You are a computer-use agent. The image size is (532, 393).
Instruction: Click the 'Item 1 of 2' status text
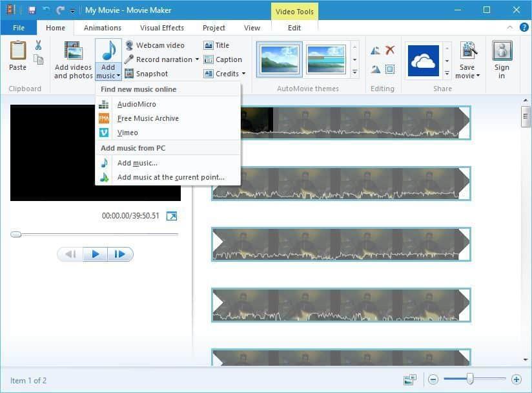click(x=28, y=381)
